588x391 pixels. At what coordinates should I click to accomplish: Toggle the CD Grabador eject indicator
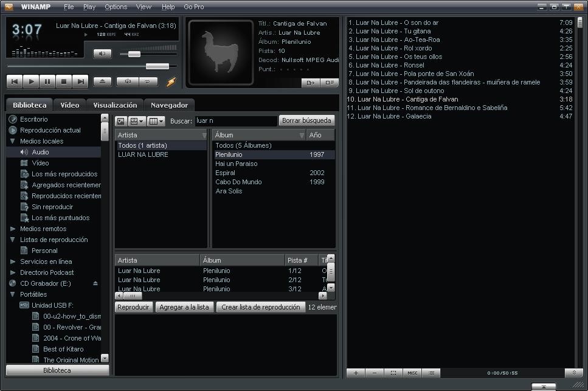(x=95, y=283)
